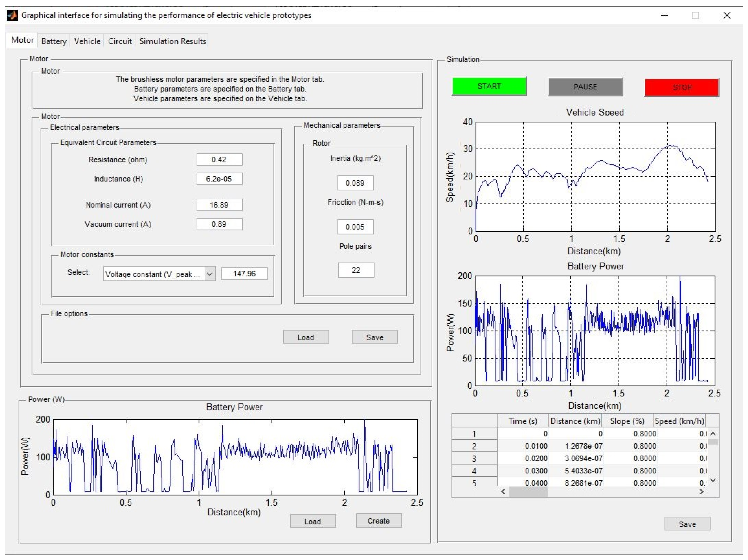This screenshot has height=560, width=748.
Task: Click the MATLAB icon in title bar
Action: tap(13, 15)
